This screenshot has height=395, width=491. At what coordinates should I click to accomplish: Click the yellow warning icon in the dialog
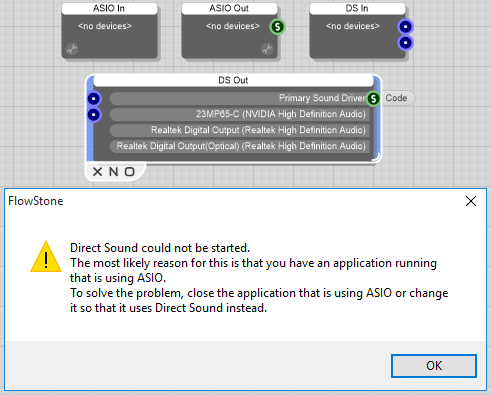coord(46,257)
